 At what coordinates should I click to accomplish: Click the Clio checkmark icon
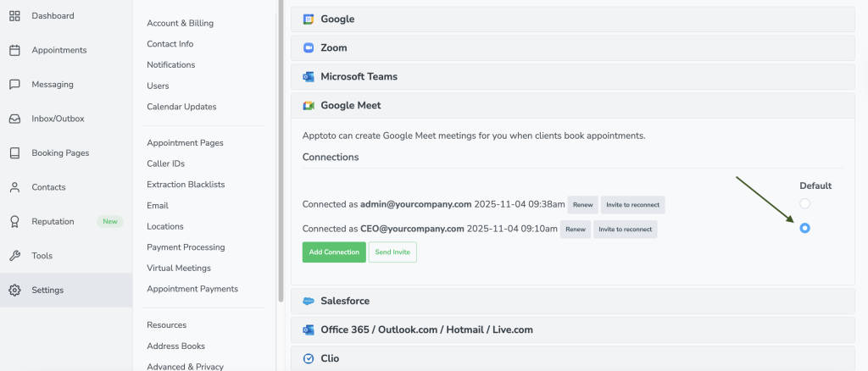point(309,359)
